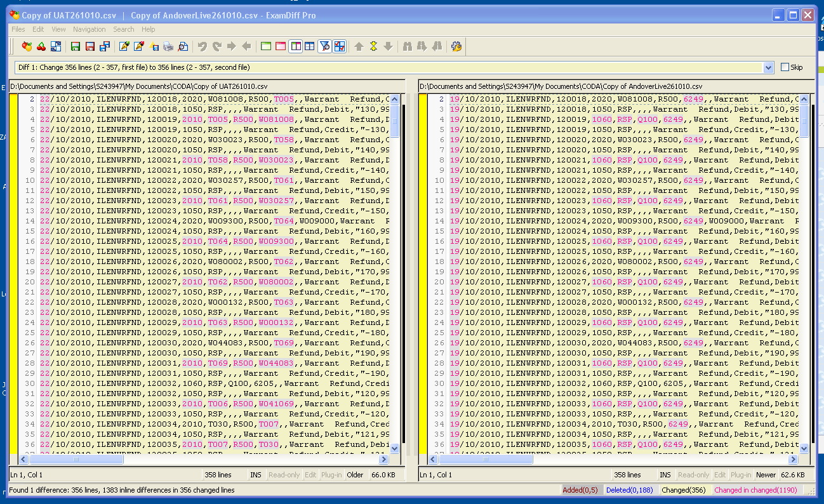
Task: Show only the second file pane (red icon)
Action: coord(281,46)
